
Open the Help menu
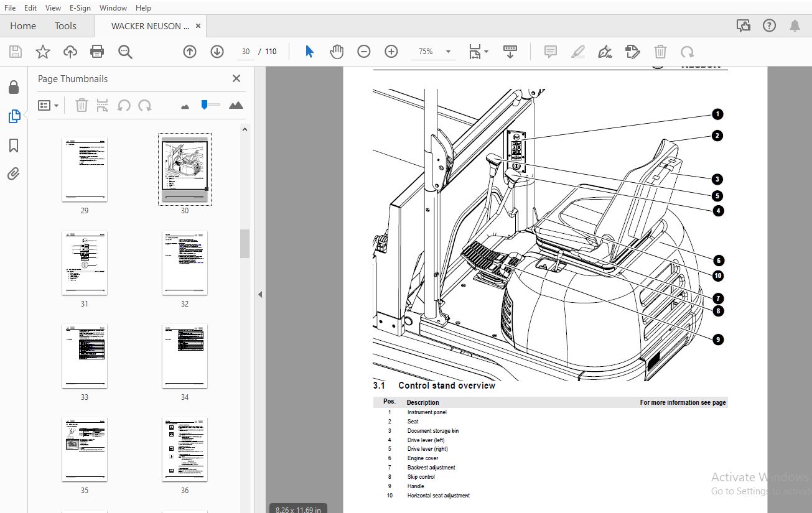coord(143,7)
